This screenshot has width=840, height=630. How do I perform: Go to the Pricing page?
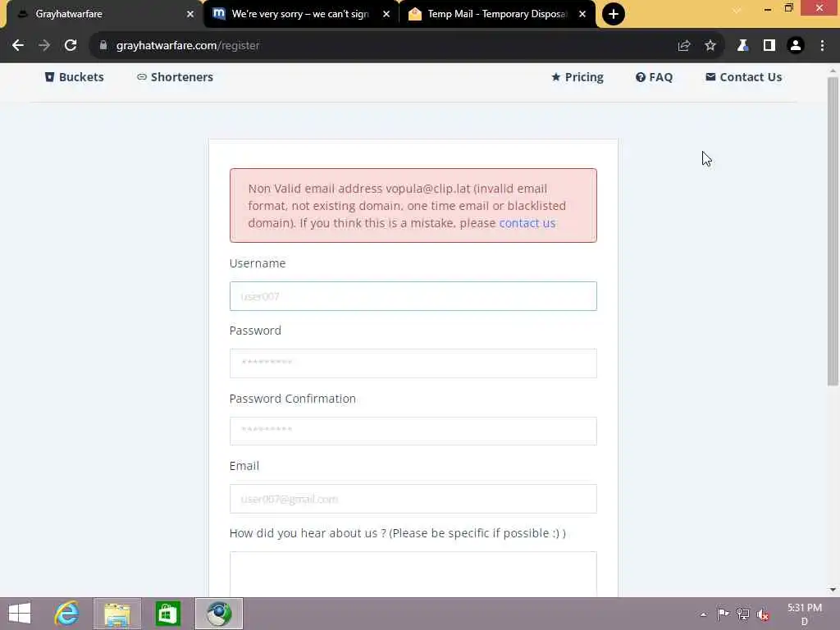coord(577,77)
